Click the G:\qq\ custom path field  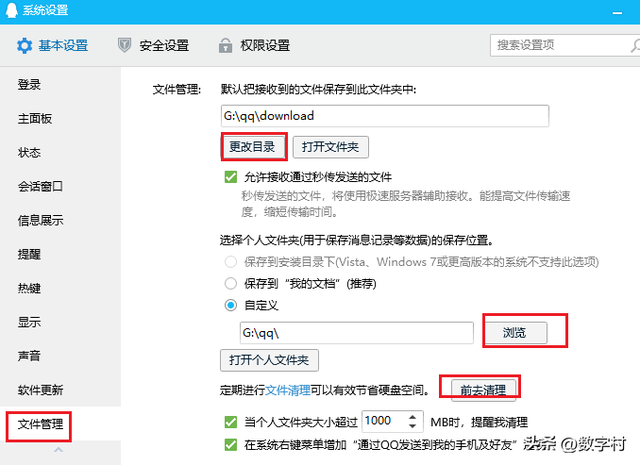[x=357, y=333]
